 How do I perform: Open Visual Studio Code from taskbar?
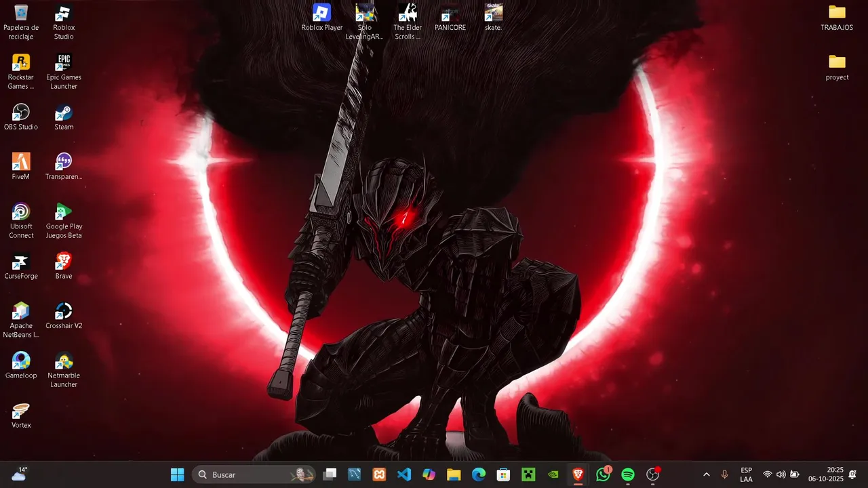coord(404,474)
